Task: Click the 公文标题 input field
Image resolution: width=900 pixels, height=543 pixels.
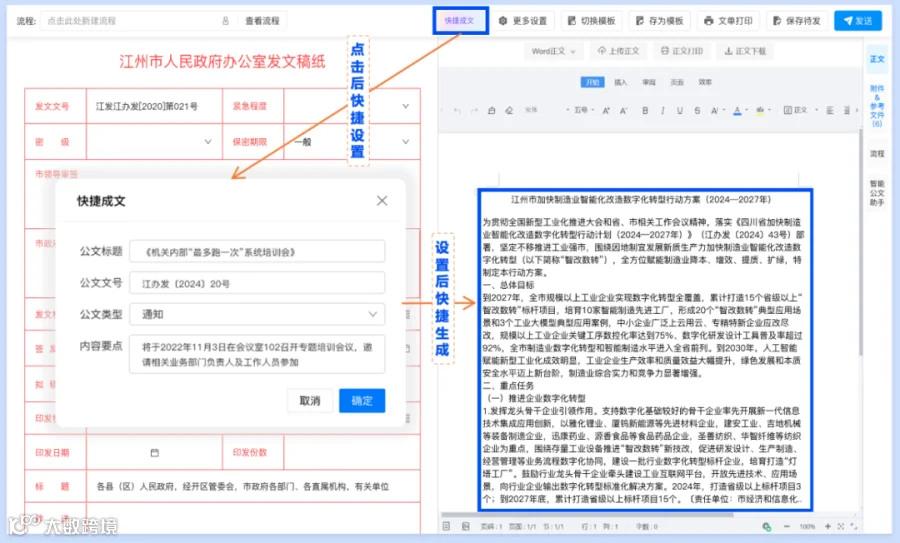Action: tap(257, 251)
